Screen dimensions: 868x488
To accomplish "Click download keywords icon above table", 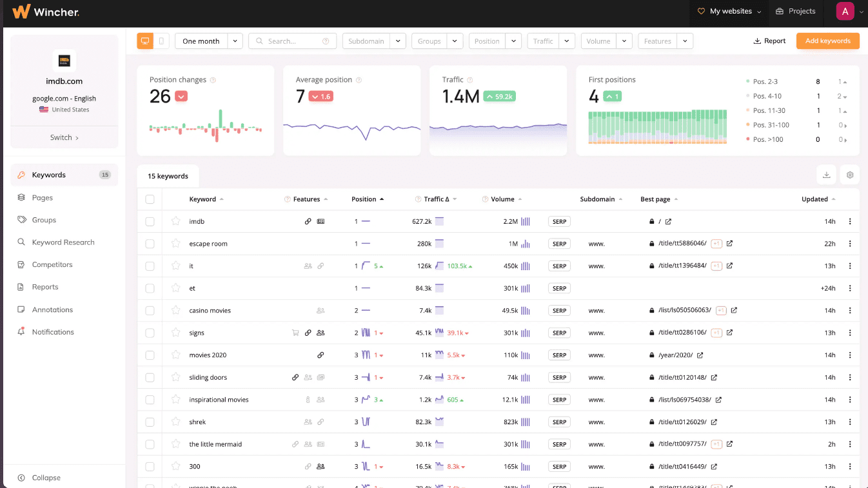I will click(826, 175).
